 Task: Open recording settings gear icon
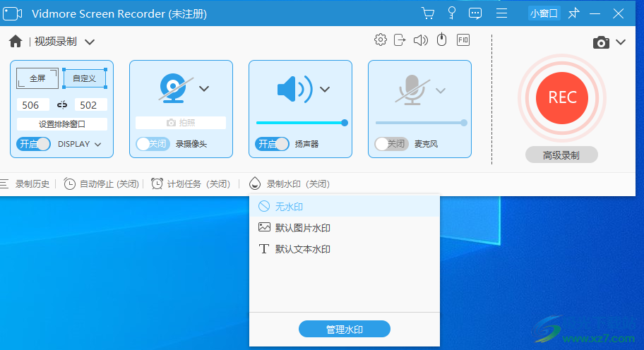coord(381,40)
